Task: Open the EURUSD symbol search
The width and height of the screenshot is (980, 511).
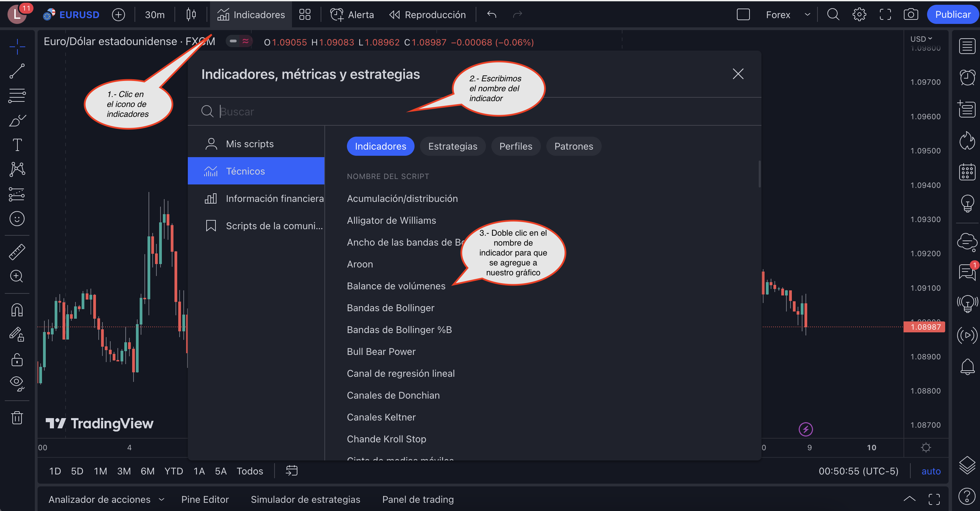Action: [71, 14]
